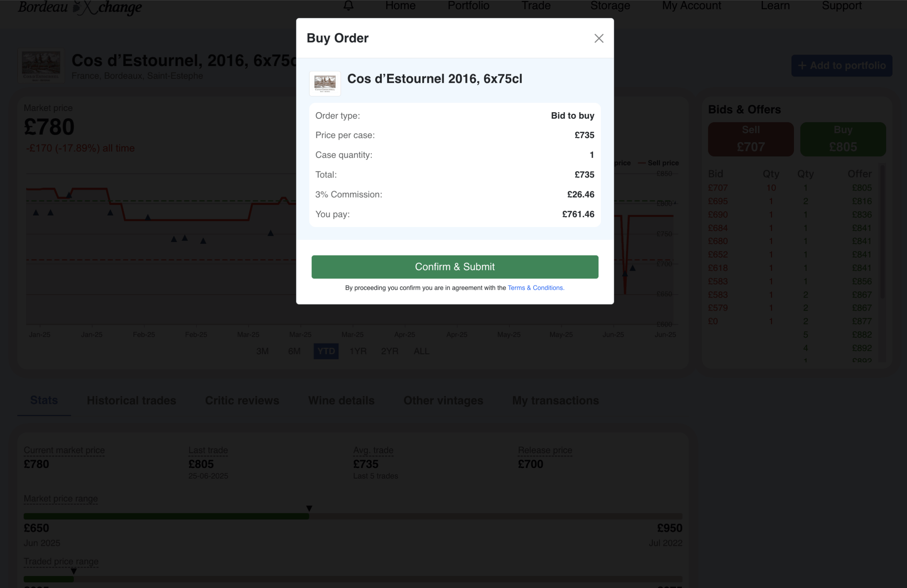The image size is (907, 588).
Task: Click the notification bell icon
Action: click(348, 5)
